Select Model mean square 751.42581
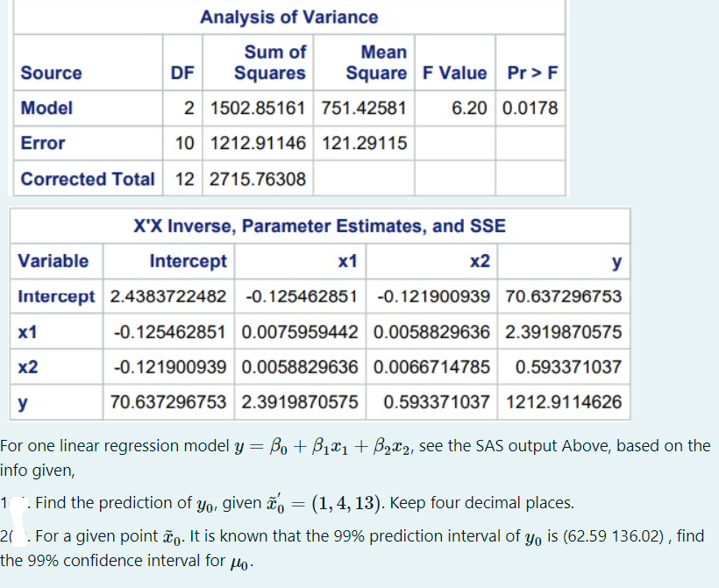 coord(364,108)
